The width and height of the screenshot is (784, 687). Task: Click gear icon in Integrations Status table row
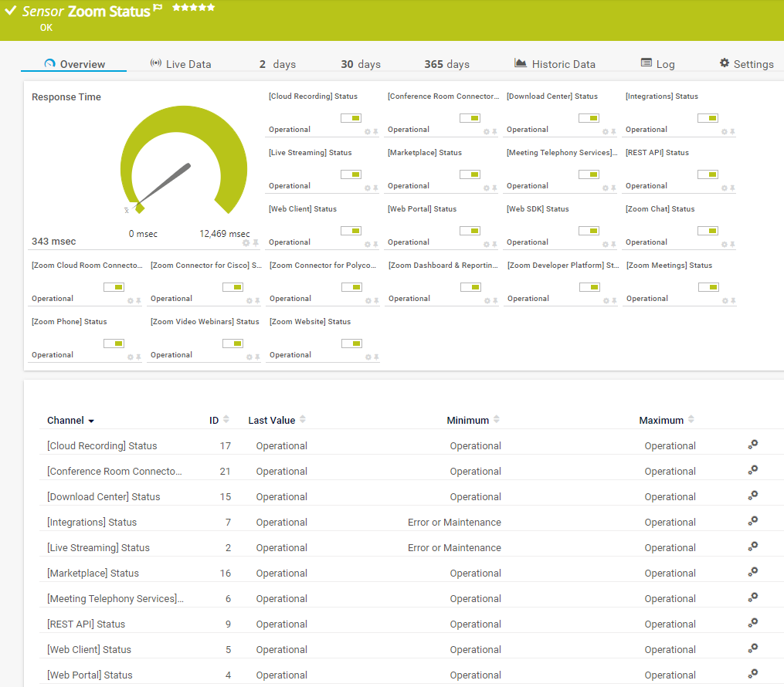[752, 522]
